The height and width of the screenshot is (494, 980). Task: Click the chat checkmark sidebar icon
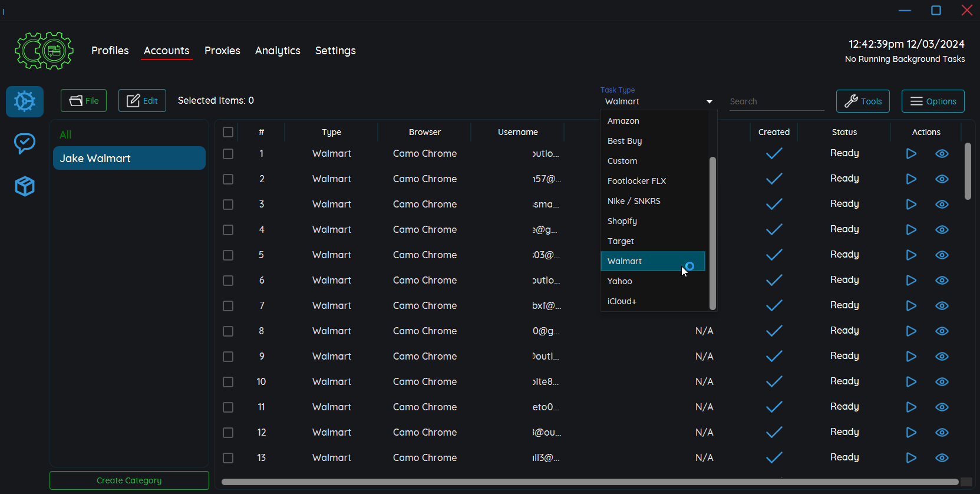click(25, 143)
